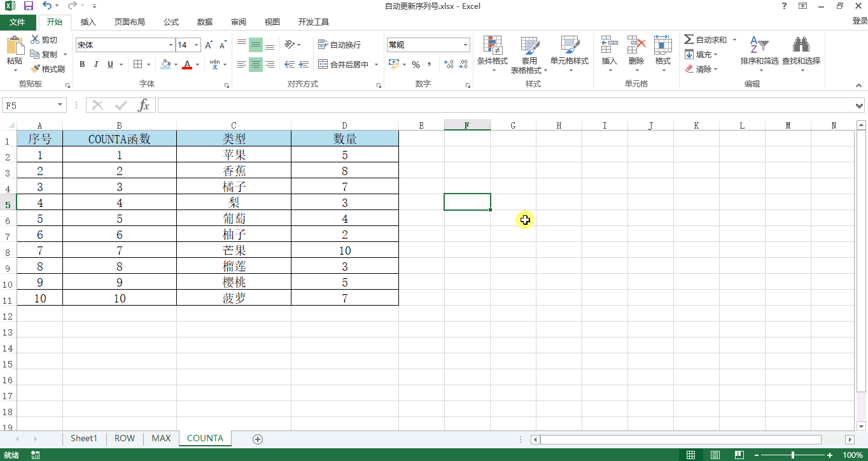This screenshot has height=461, width=868.
Task: Click the New Sheet plus button
Action: click(x=257, y=438)
